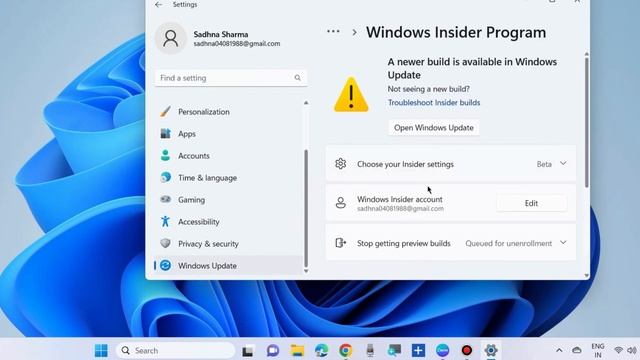
Task: Open the Windows Start menu
Action: point(101,350)
